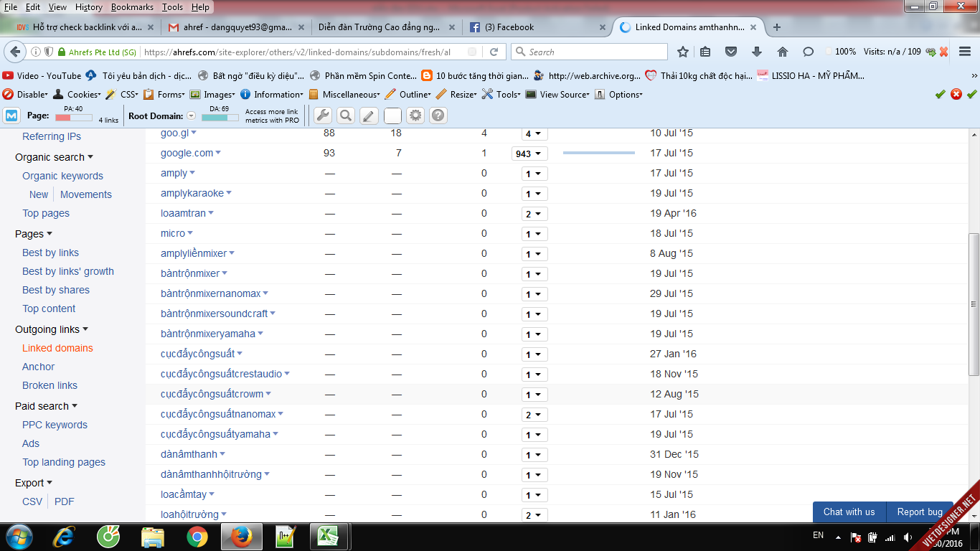Switch to the ahref Gmail tab
The image size is (980, 551).
[x=237, y=27]
